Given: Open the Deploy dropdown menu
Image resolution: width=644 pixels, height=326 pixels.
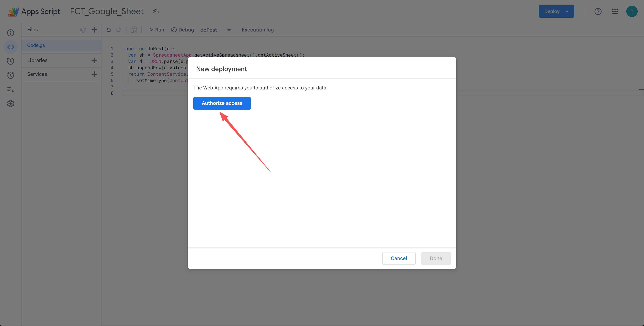Looking at the screenshot, I should (x=556, y=11).
